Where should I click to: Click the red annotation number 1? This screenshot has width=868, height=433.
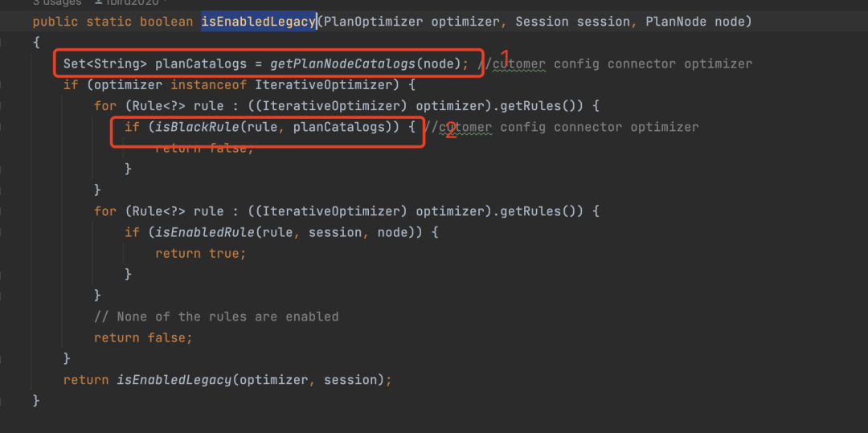tap(506, 57)
